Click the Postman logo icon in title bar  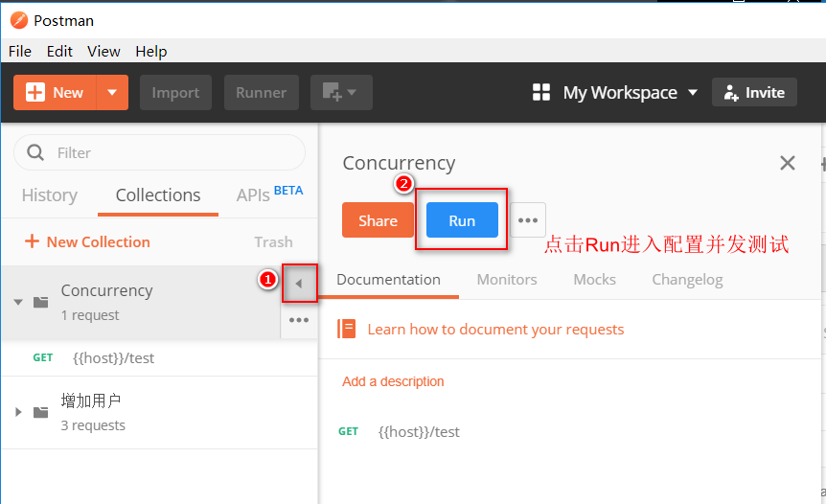click(19, 20)
